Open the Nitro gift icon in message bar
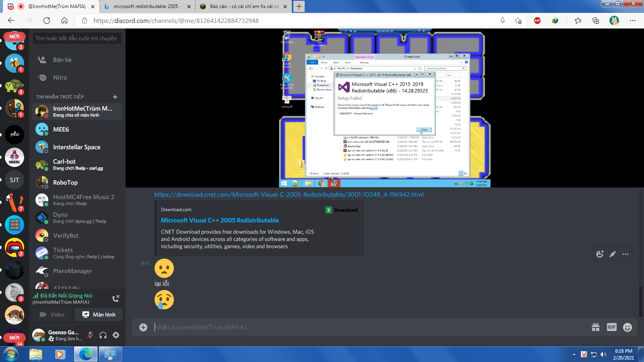644x362 pixels. pyautogui.click(x=596, y=327)
